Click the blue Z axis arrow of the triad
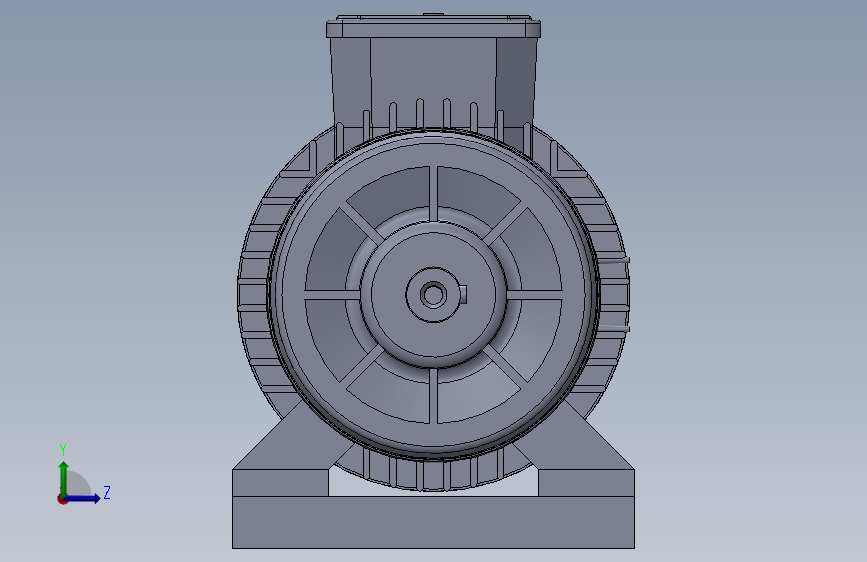Viewport: 867px width, 562px height. tap(83, 498)
